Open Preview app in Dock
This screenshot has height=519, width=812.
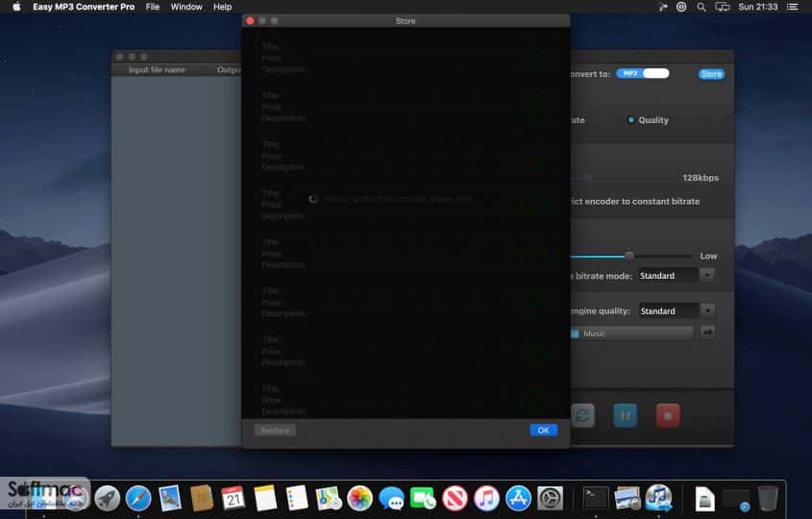(627, 498)
